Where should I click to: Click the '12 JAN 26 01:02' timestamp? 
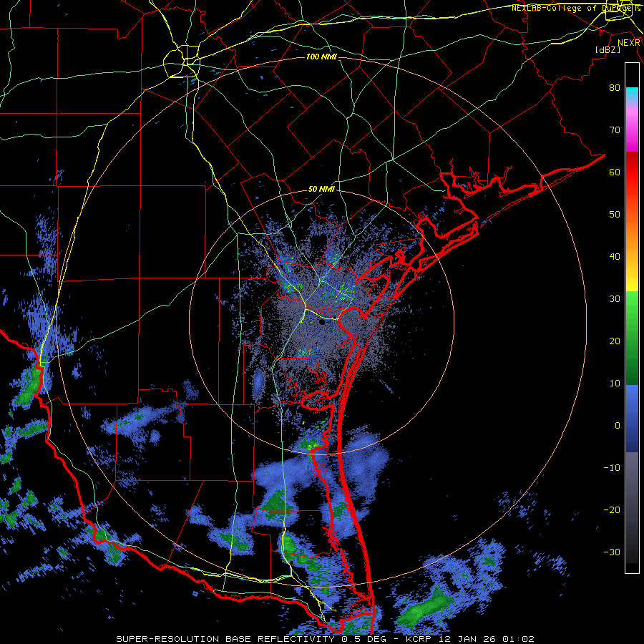coord(488,639)
